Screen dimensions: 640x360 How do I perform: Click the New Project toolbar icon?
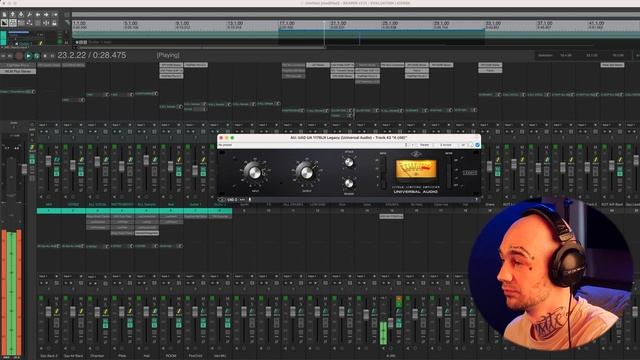click(x=4, y=14)
